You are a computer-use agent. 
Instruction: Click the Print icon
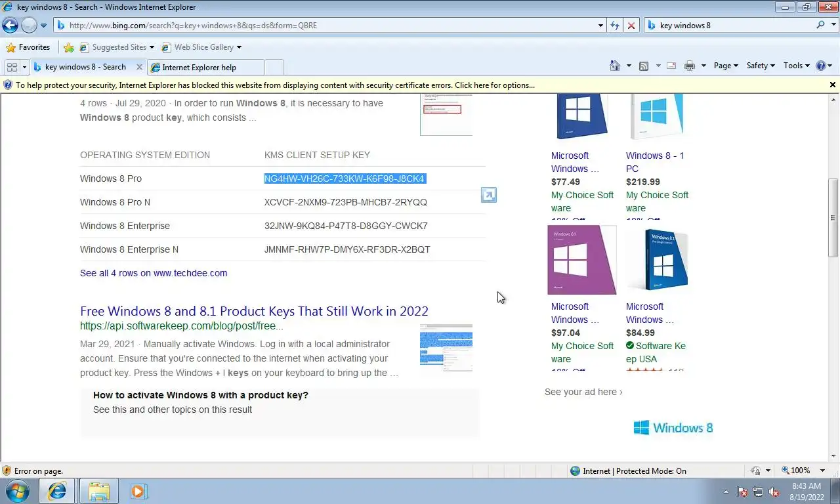click(x=689, y=66)
